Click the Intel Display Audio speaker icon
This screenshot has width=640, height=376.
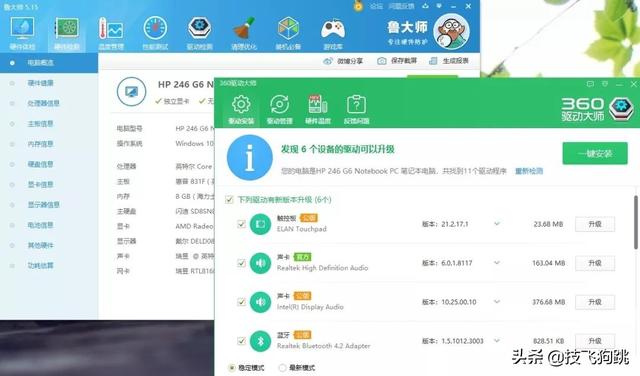tap(260, 302)
